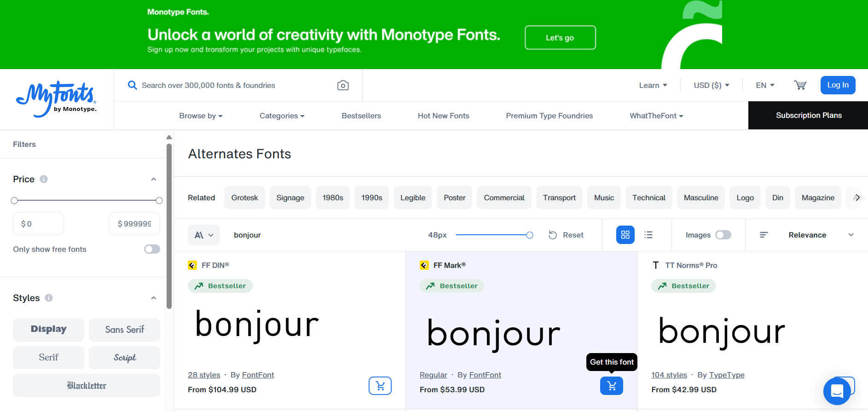Viewport: 868px width, 412px height.
Task: Click the sort lines icon beside Relevance
Action: [x=764, y=235]
